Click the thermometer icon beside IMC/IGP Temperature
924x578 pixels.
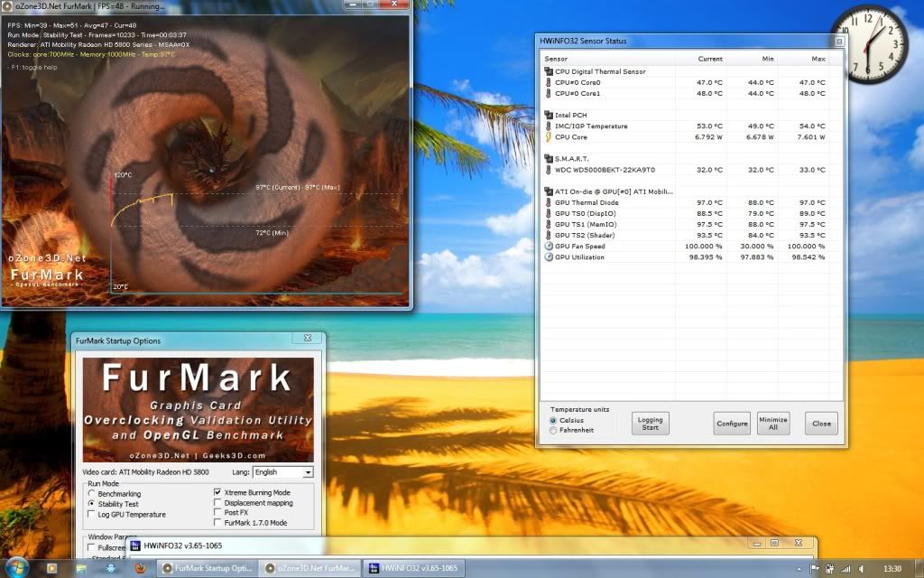pos(548,126)
